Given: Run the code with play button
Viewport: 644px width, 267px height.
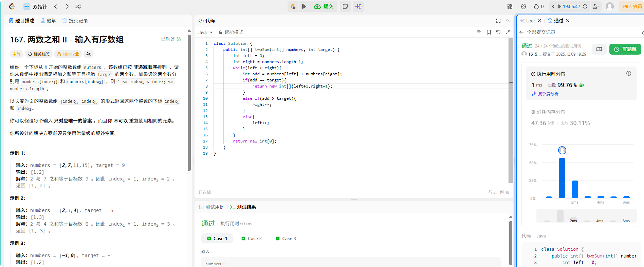Looking at the screenshot, I should point(304,6).
